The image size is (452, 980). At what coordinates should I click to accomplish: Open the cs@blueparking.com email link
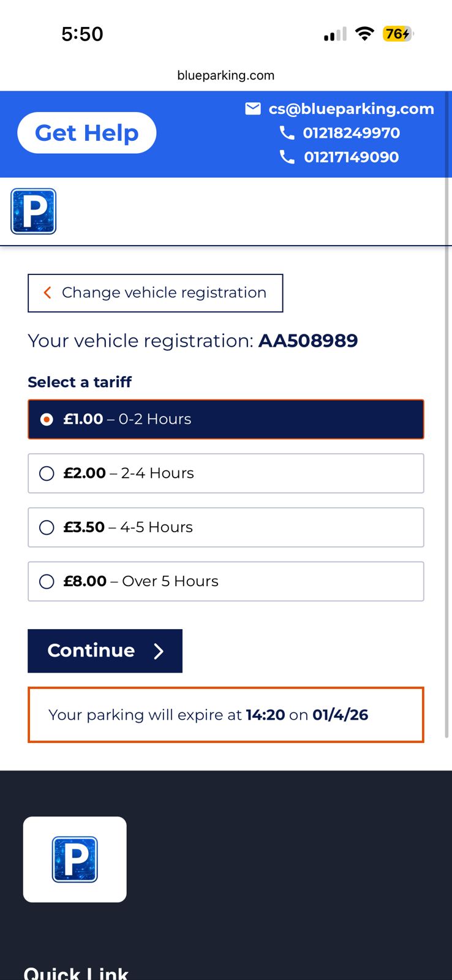[x=351, y=108]
